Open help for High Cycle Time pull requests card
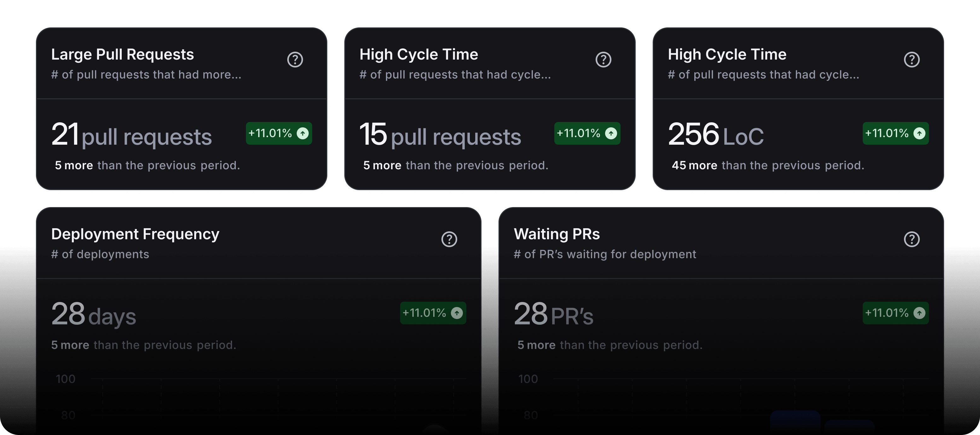The height and width of the screenshot is (435, 980). click(603, 60)
